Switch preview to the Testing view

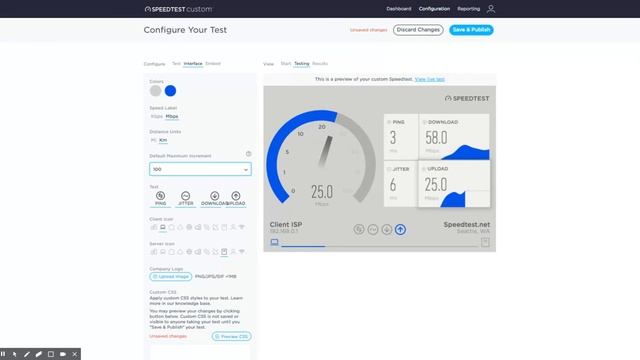(x=302, y=64)
